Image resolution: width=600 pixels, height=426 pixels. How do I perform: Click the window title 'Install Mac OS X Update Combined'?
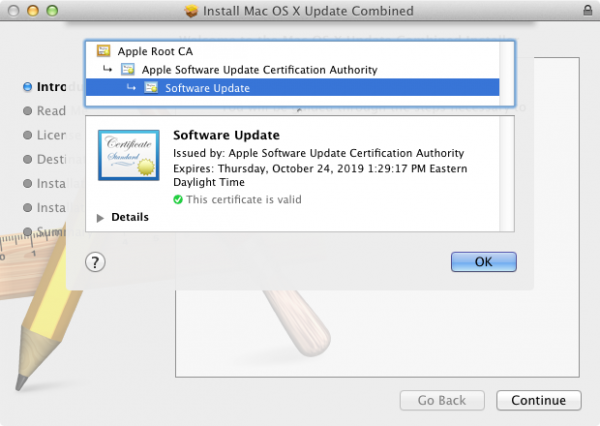[308, 11]
